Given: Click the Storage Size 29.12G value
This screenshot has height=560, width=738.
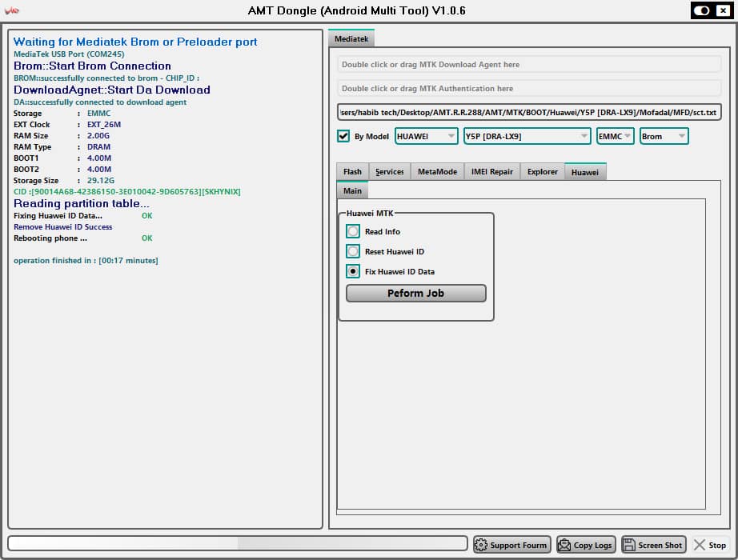Looking at the screenshot, I should (x=101, y=180).
